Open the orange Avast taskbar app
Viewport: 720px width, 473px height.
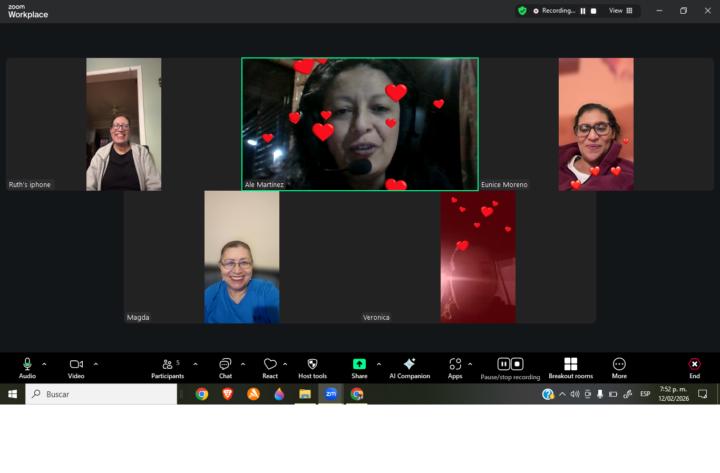(253, 394)
